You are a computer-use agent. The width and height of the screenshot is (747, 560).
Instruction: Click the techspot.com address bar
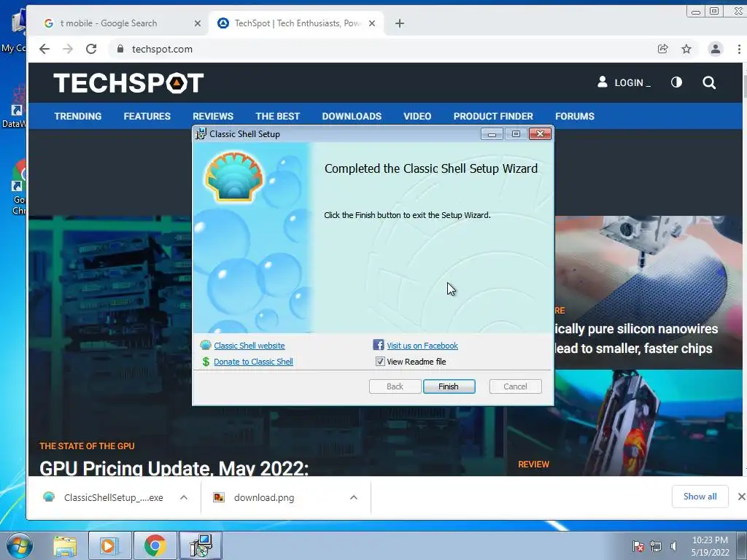coord(381,49)
